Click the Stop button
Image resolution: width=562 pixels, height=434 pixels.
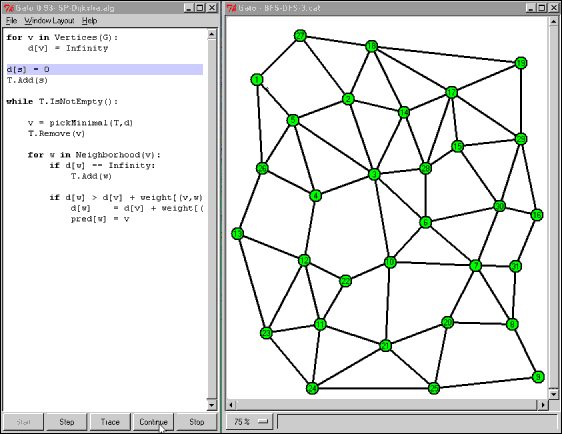196,422
